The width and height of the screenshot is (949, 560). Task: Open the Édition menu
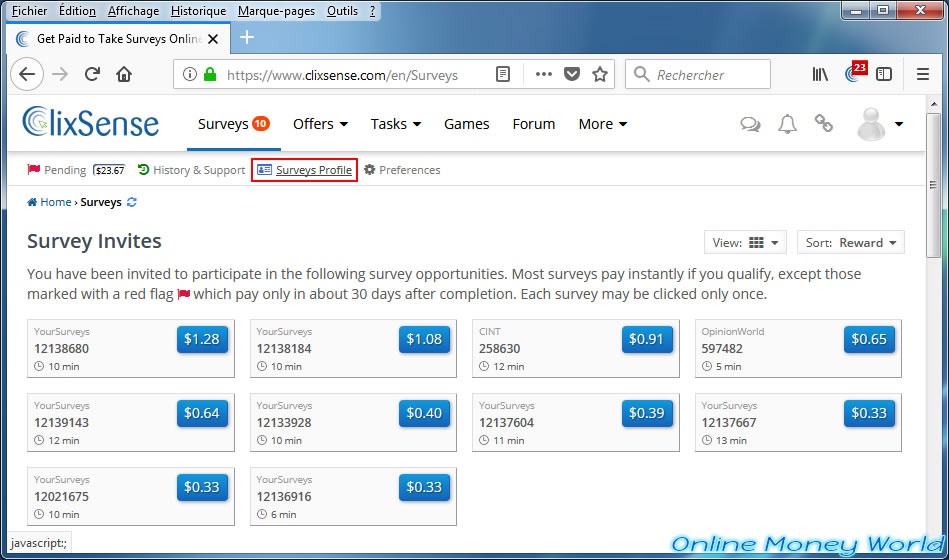click(77, 11)
